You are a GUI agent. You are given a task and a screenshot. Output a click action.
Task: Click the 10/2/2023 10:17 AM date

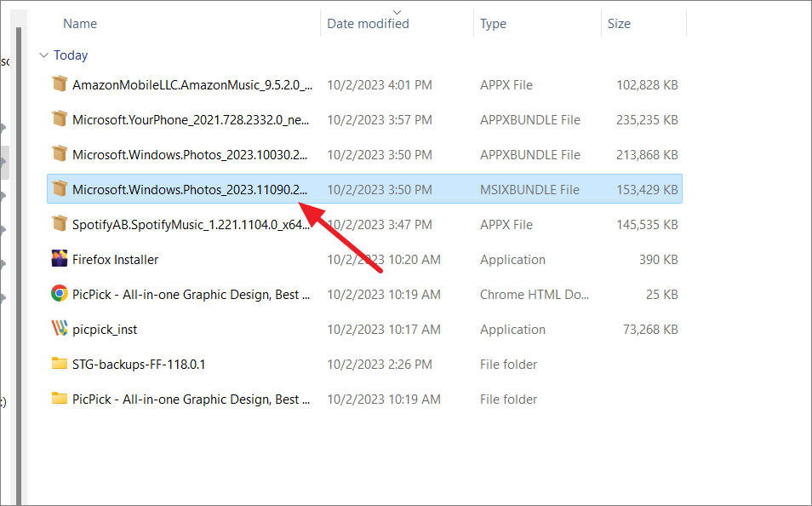pos(384,330)
